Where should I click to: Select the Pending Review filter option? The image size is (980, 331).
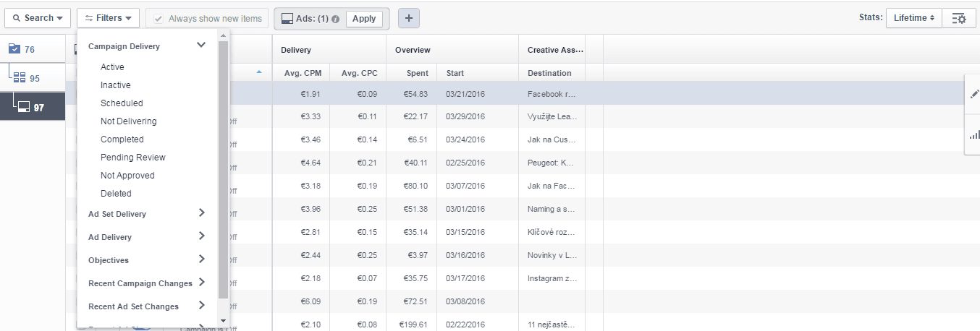[132, 158]
